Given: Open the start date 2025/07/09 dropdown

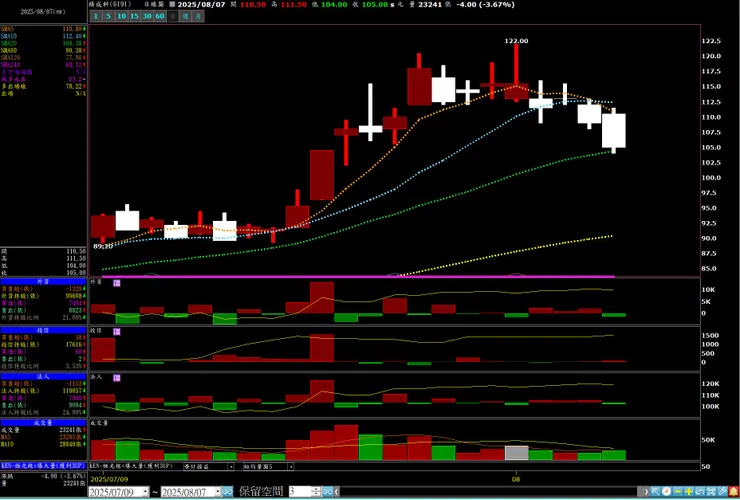Looking at the screenshot, I should coord(145,492).
